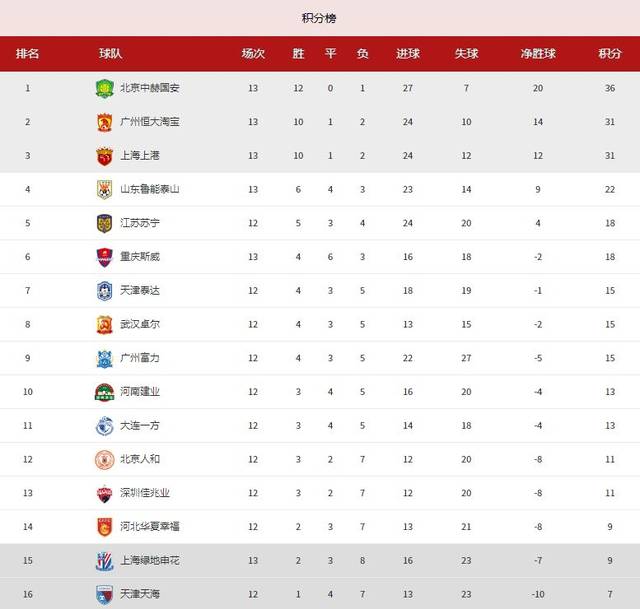
Task: Open the 武汉卓尔 team link
Action: pos(140,325)
